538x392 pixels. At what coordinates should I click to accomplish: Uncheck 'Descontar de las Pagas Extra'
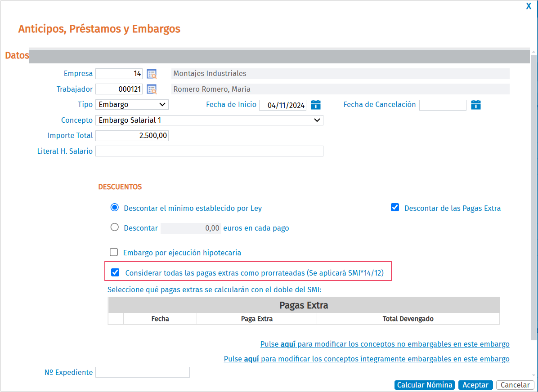coord(395,208)
